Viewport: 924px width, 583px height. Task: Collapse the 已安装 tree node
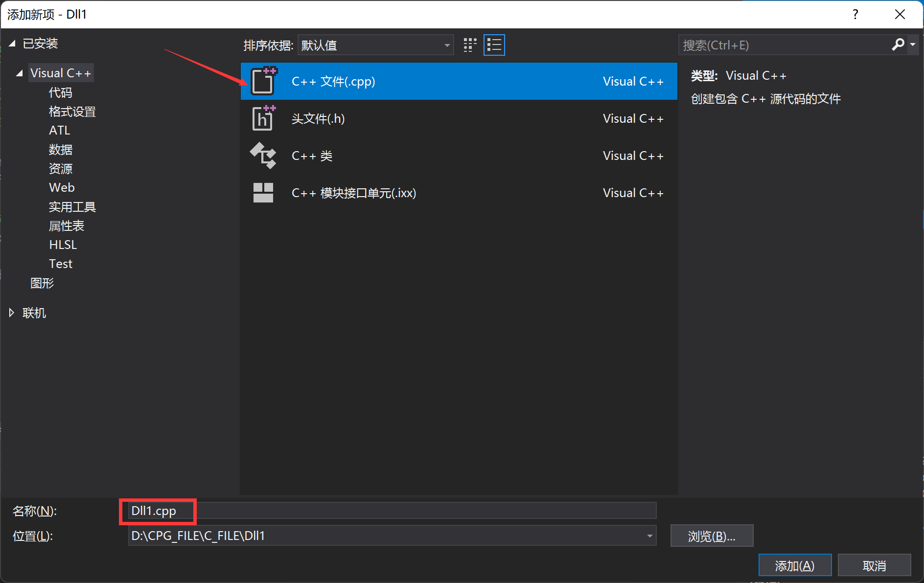pyautogui.click(x=12, y=44)
